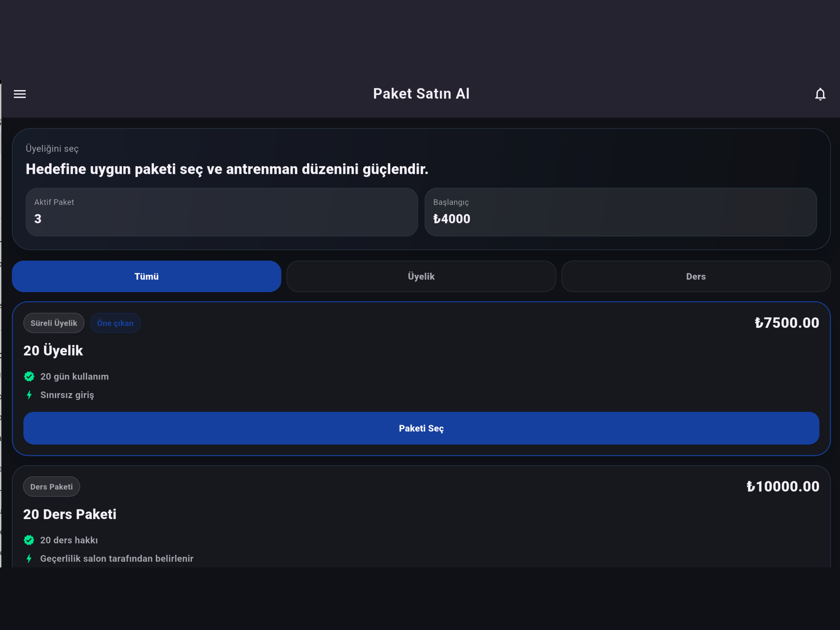Click the ₺7500.00 price label
Screen dimensions: 840x630
click(787, 323)
